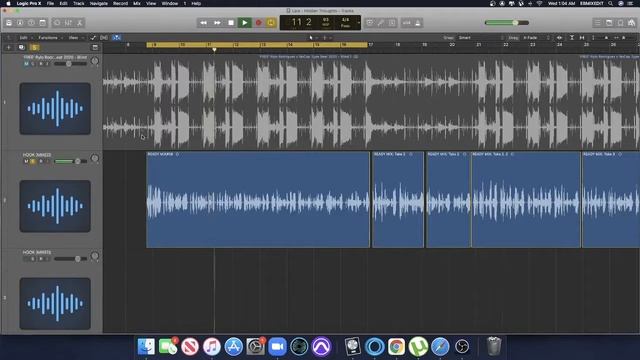This screenshot has width=640, height=360.
Task: Click the Rewind transport button
Action: click(x=203, y=23)
